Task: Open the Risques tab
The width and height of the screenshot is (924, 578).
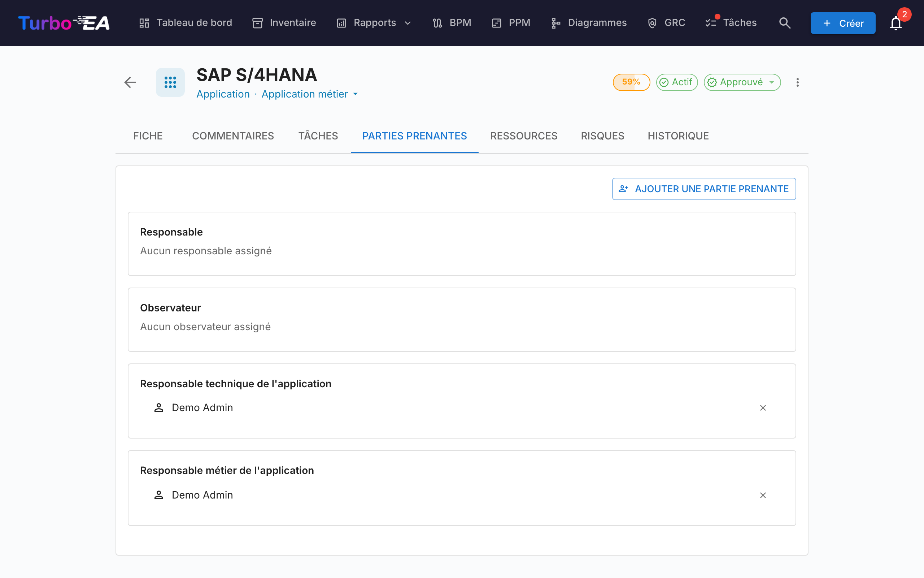Action: (602, 136)
